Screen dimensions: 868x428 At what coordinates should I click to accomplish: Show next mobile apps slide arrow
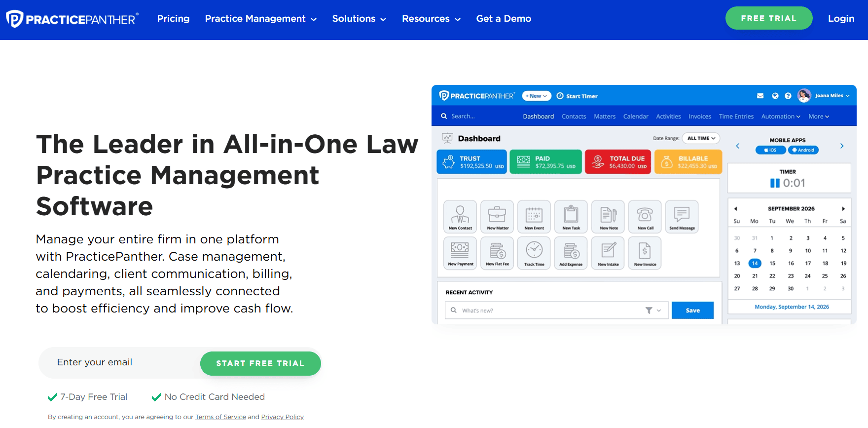(x=842, y=146)
